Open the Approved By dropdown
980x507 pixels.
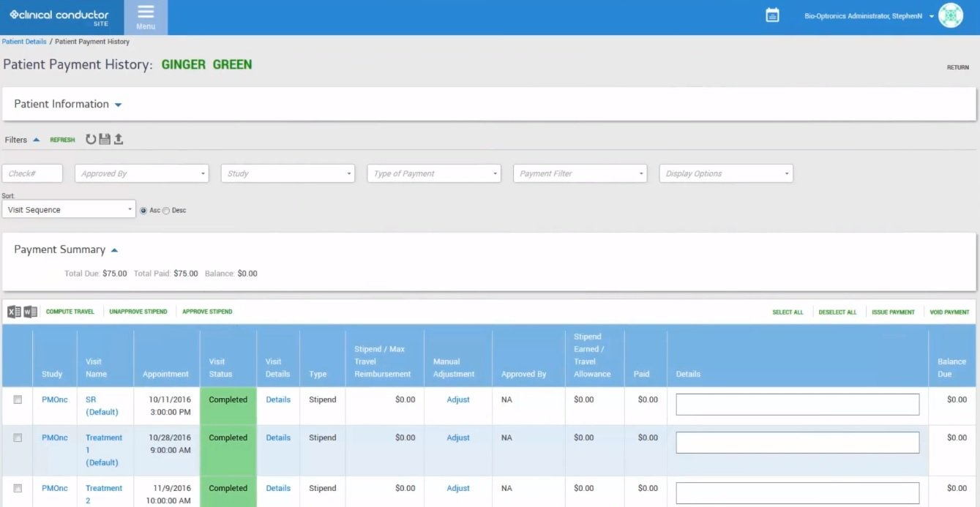click(143, 173)
